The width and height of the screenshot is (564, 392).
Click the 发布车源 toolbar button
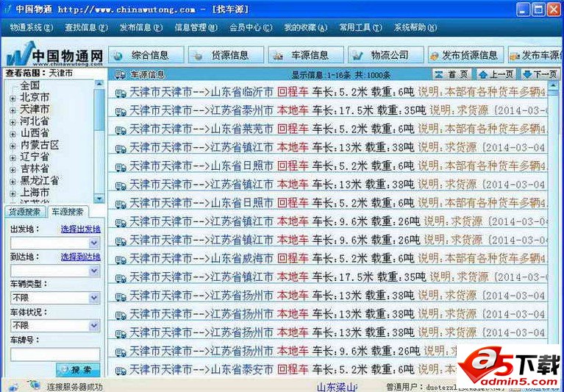535,55
